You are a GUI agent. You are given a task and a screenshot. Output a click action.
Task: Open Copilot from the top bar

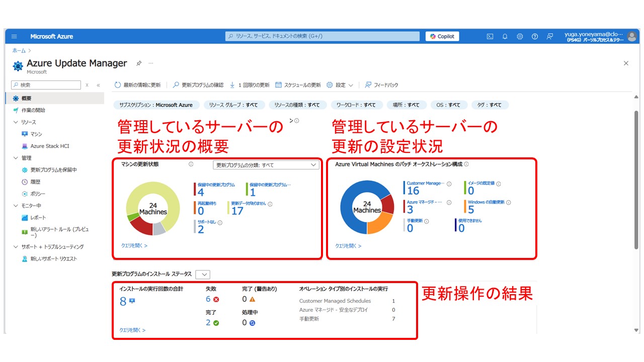(442, 36)
